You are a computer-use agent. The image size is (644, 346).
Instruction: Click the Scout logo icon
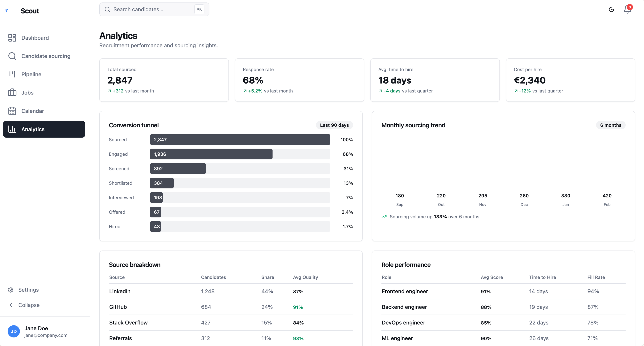point(6,11)
